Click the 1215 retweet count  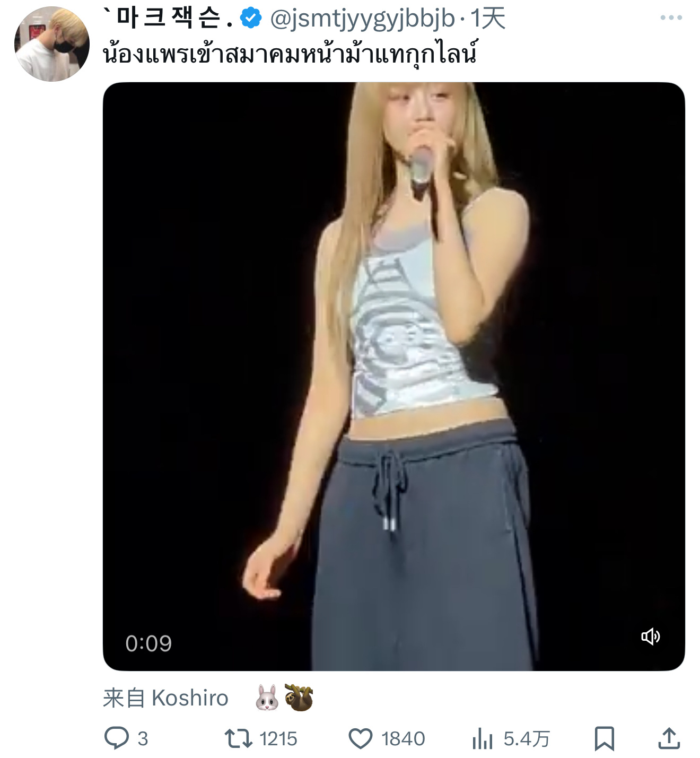pos(278,739)
